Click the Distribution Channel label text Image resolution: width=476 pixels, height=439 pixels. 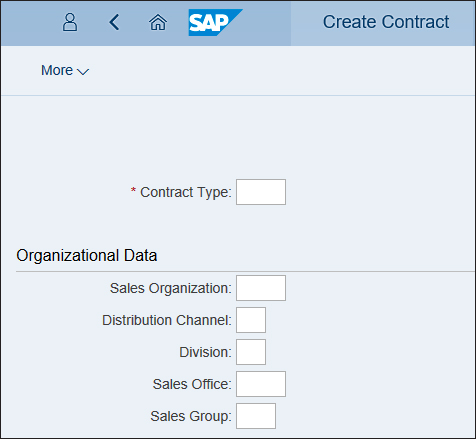coord(167,320)
